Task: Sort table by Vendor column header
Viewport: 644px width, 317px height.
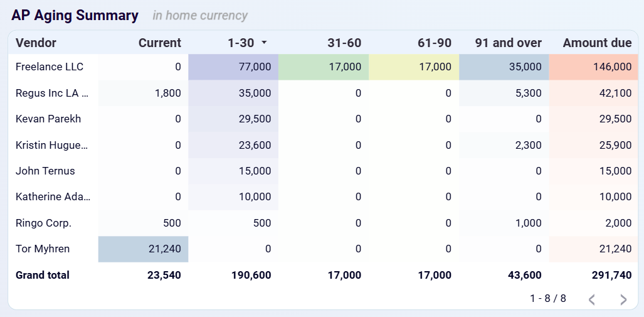Action: [x=36, y=43]
